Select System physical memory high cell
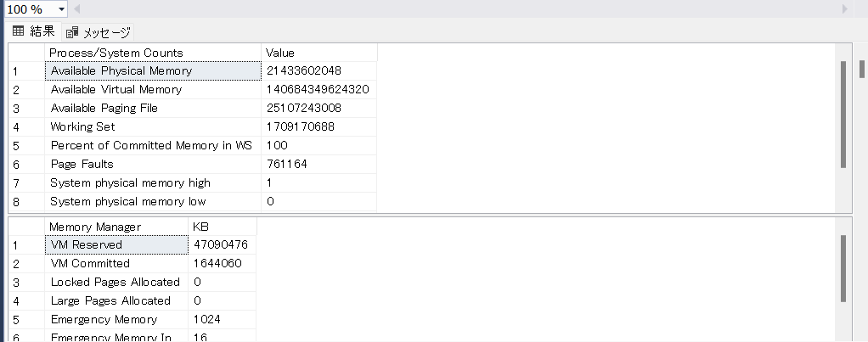The width and height of the screenshot is (868, 342). coord(153,182)
